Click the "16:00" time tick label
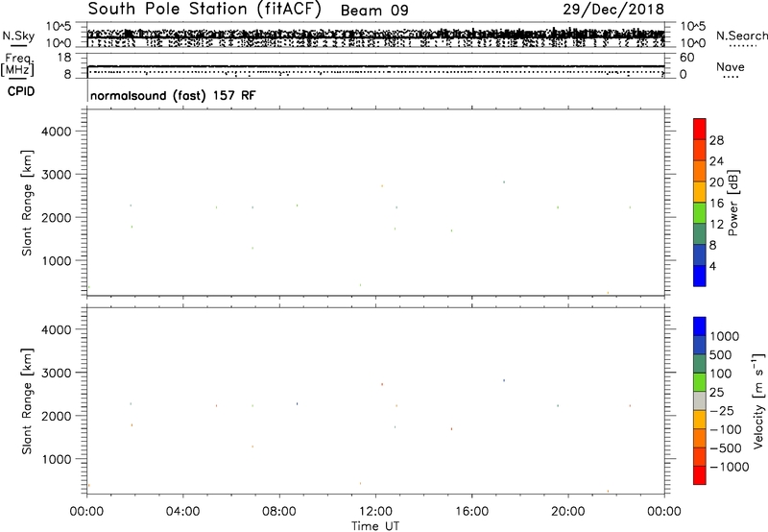Viewport: 768px width, 532px height. tap(471, 512)
